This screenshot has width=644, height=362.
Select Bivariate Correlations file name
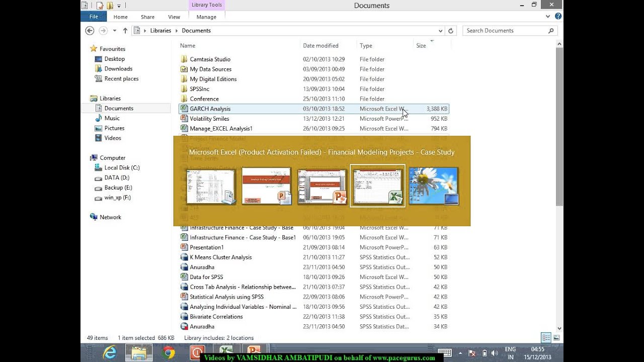point(216,317)
